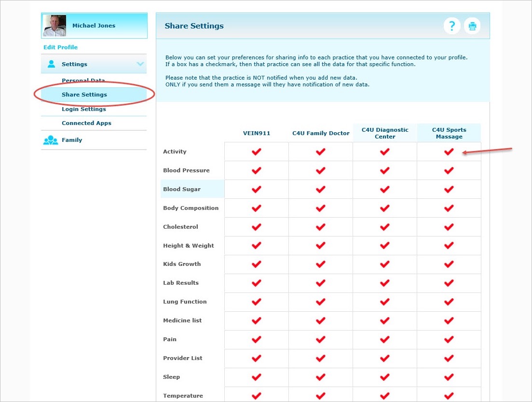The height and width of the screenshot is (402, 532).
Task: Open the Family section label
Action: coord(72,140)
